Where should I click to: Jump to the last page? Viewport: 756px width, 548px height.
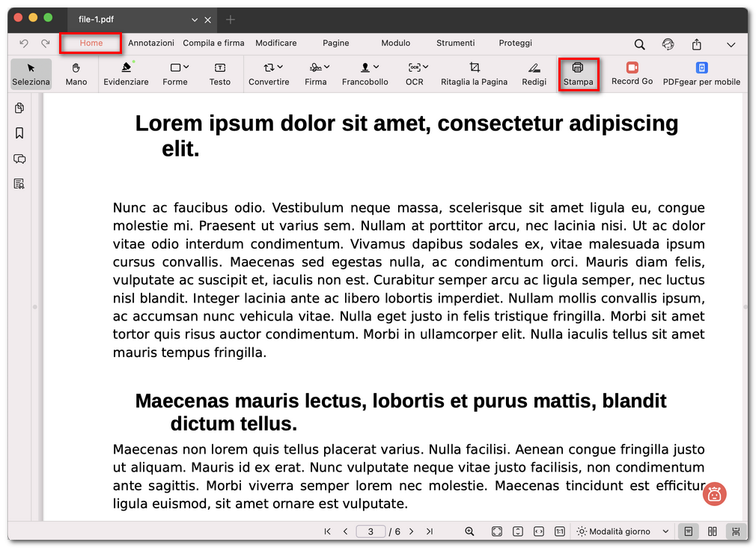click(430, 532)
